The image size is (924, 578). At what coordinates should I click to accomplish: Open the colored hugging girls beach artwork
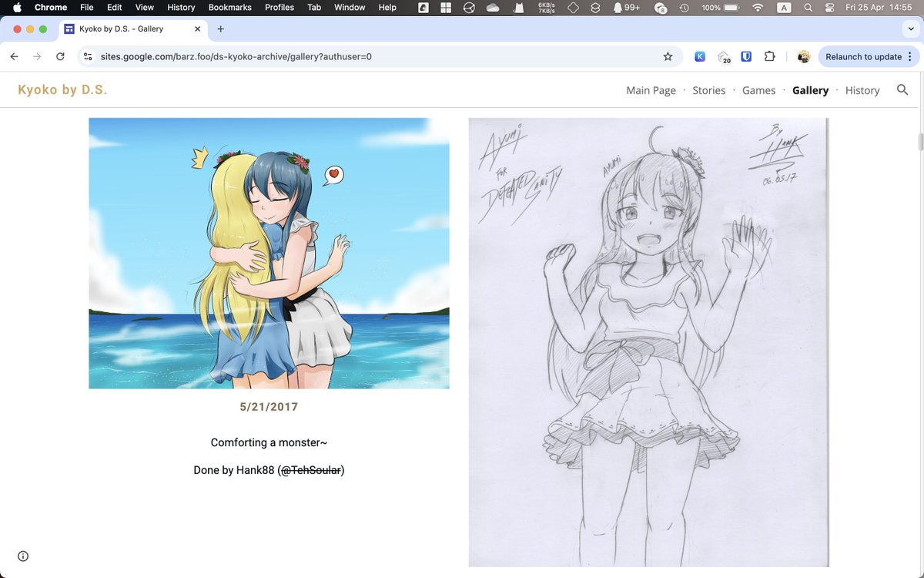(x=269, y=253)
